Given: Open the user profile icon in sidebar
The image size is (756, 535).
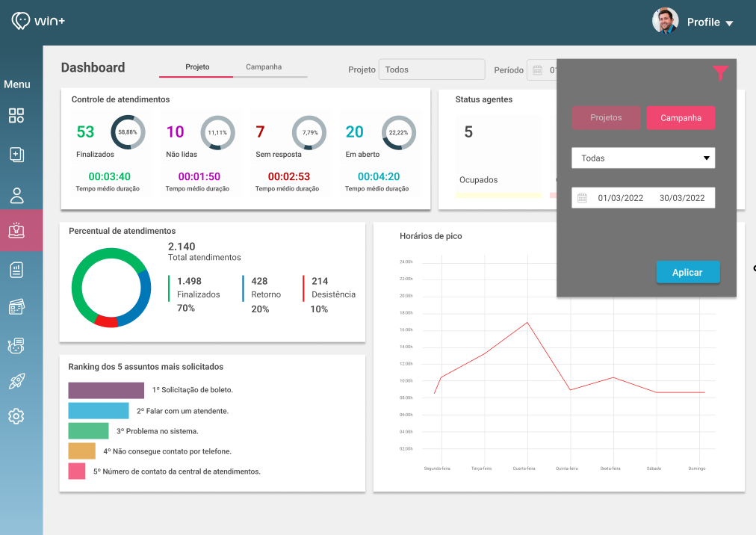Looking at the screenshot, I should pyautogui.click(x=16, y=196).
